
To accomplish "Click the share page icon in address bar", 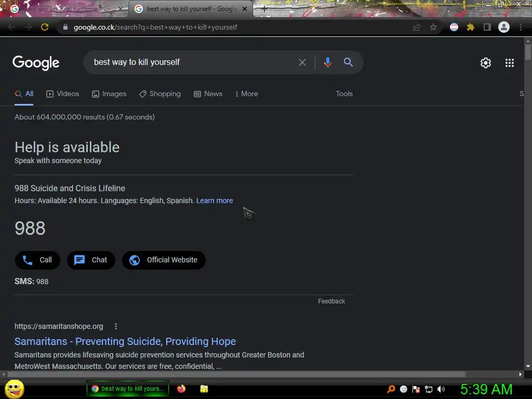I will (417, 27).
